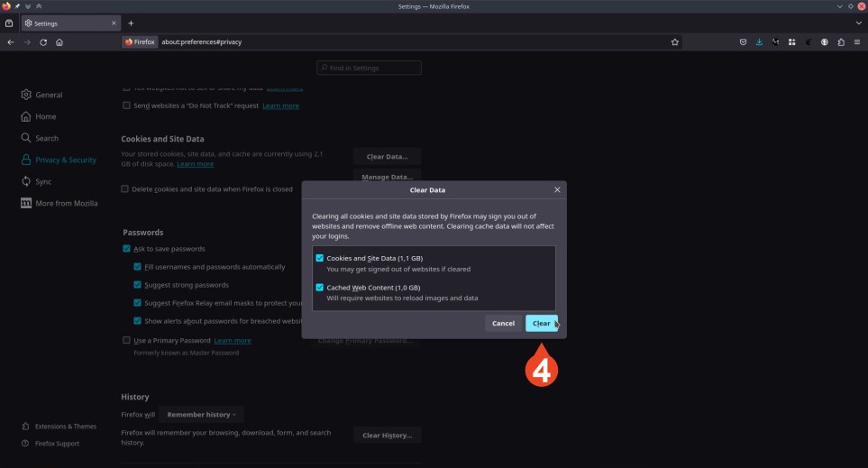Open the Sync settings category
Screen dimensions: 868x468
tap(43, 181)
